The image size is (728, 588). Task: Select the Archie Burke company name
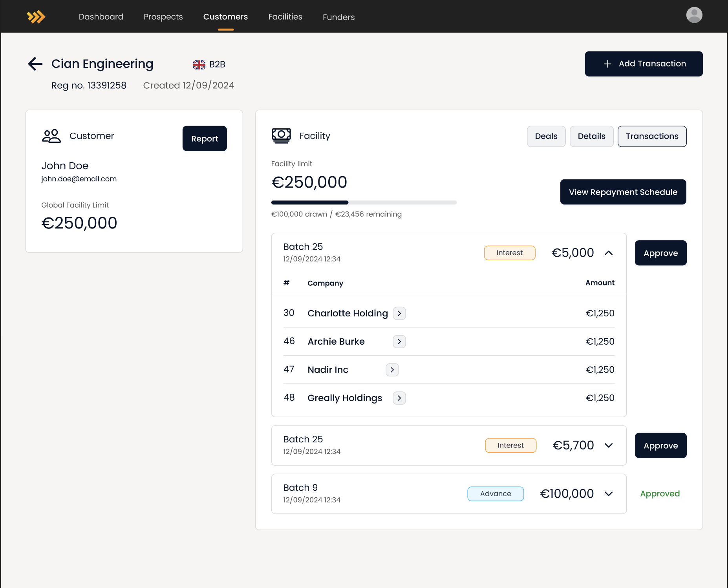click(336, 341)
